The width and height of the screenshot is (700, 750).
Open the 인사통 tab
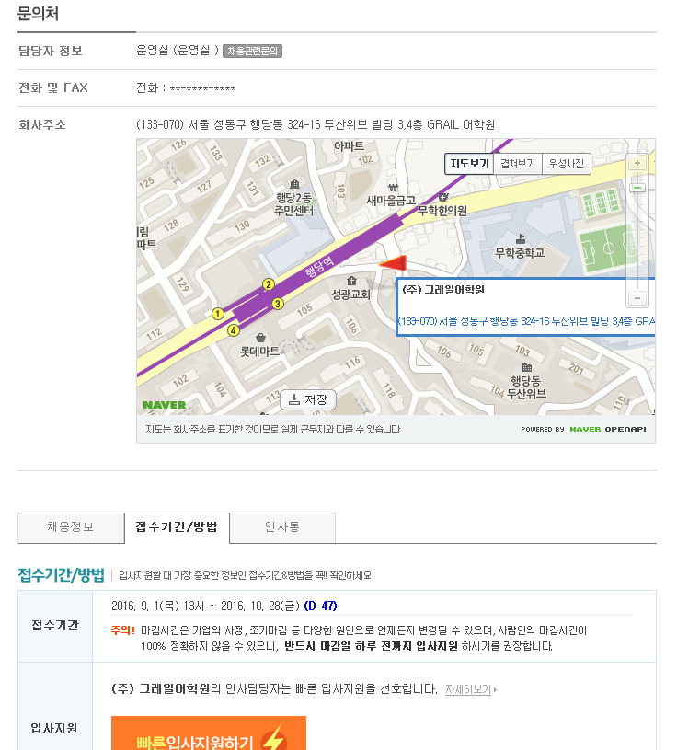pyautogui.click(x=282, y=527)
